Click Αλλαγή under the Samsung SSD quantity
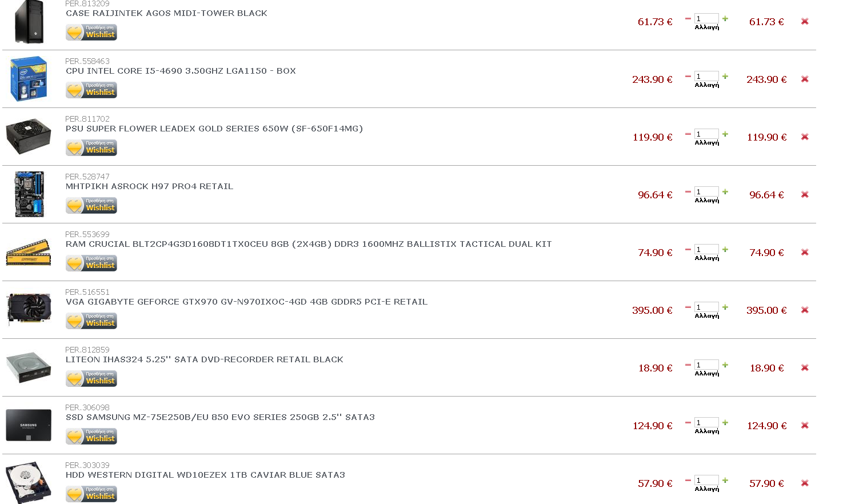This screenshot has width=847, height=504. (707, 431)
